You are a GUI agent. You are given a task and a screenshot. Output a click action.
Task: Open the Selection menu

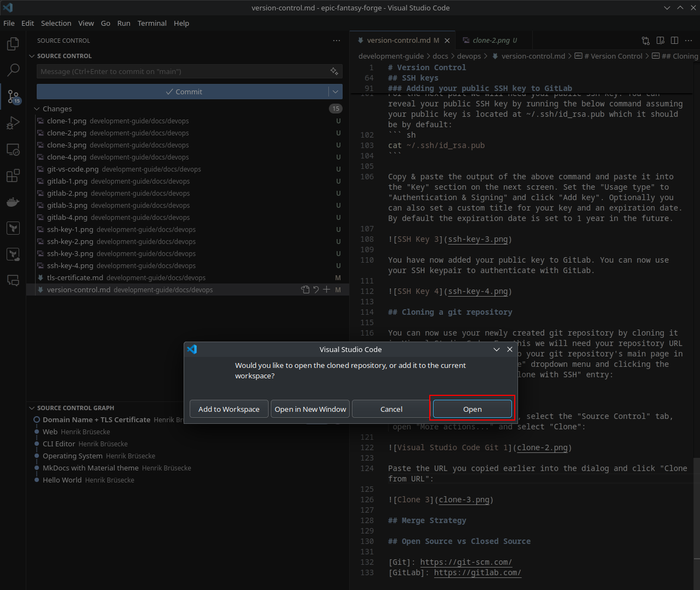click(56, 23)
